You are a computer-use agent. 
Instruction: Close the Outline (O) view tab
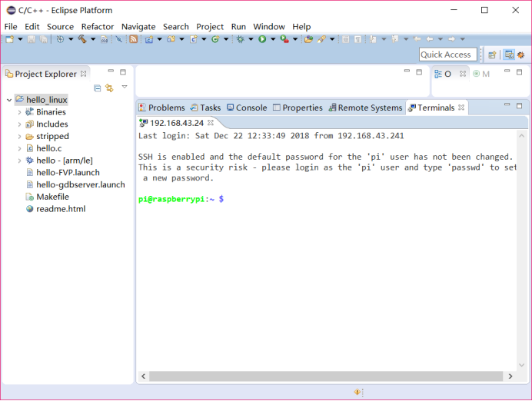[463, 74]
